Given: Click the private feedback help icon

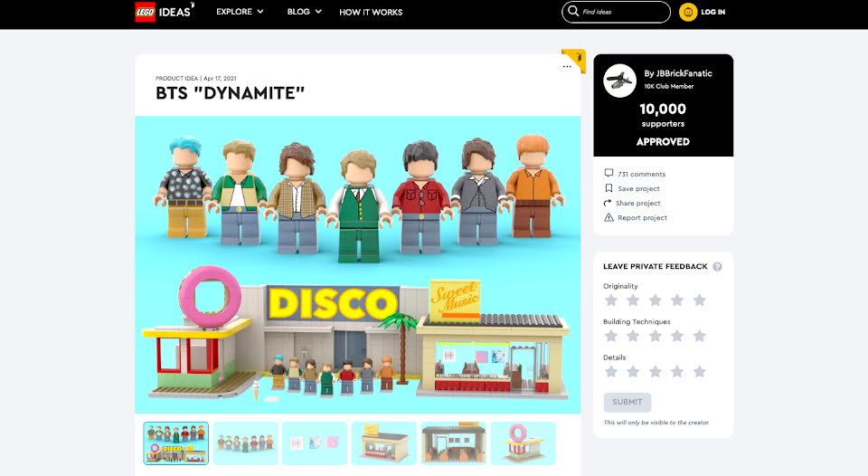Looking at the screenshot, I should point(717,267).
